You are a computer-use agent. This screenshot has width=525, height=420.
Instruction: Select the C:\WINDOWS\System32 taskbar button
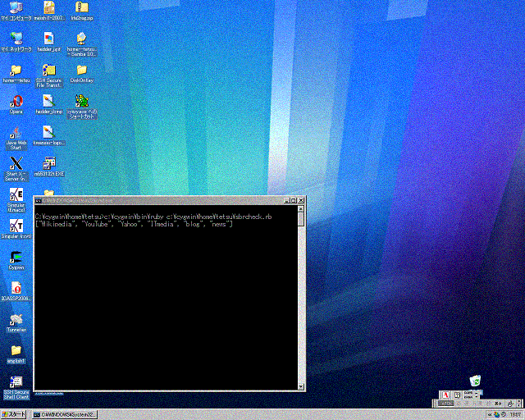66,414
